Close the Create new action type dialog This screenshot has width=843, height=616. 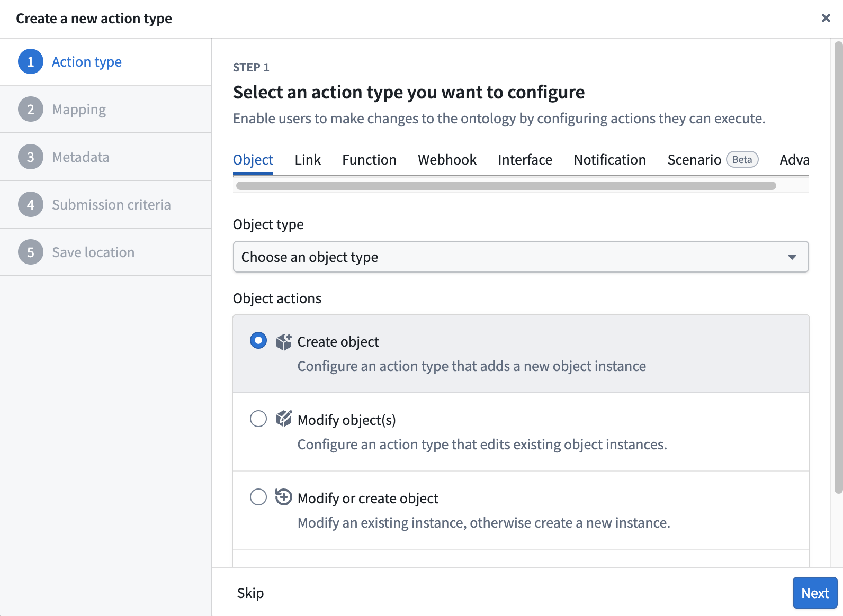point(826,18)
